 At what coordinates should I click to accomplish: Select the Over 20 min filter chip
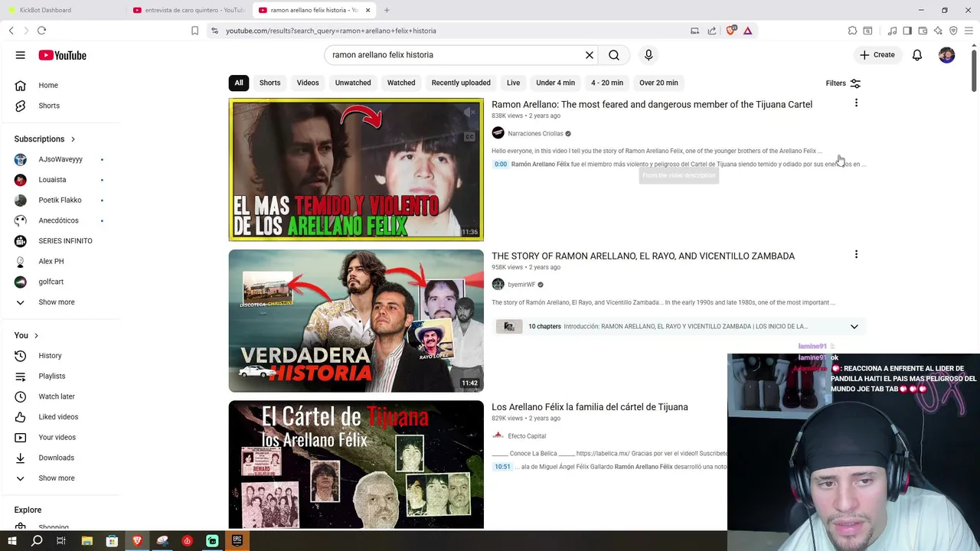click(658, 83)
